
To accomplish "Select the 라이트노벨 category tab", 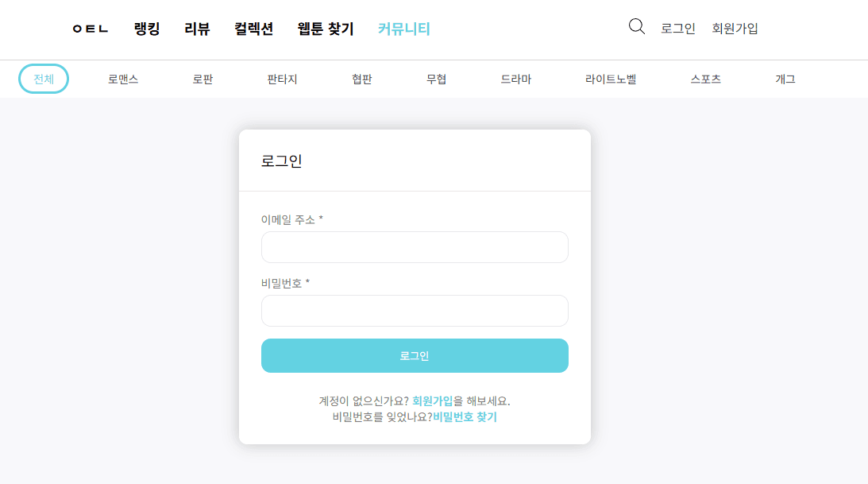I will (x=610, y=79).
